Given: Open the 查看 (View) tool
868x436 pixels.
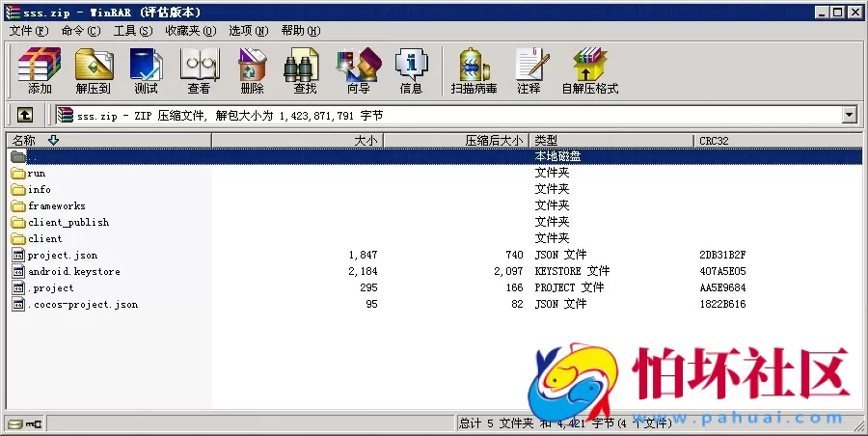Looking at the screenshot, I should pos(199,70).
